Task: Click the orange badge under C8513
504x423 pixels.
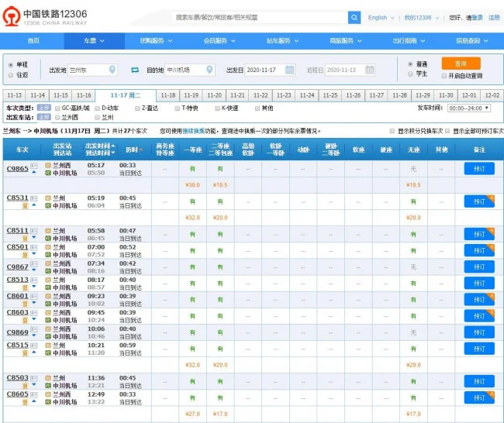Action: pos(25,287)
